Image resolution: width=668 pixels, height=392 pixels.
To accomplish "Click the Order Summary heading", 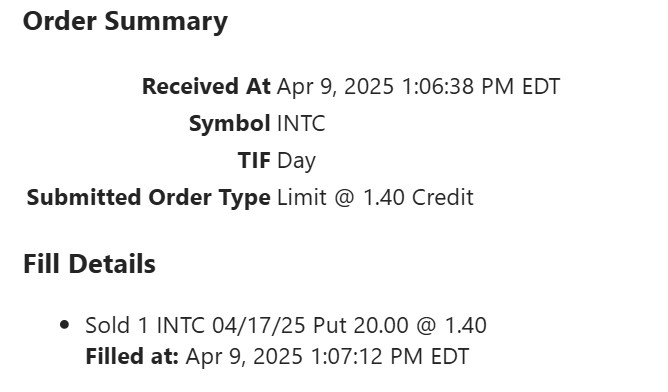I will tap(125, 22).
